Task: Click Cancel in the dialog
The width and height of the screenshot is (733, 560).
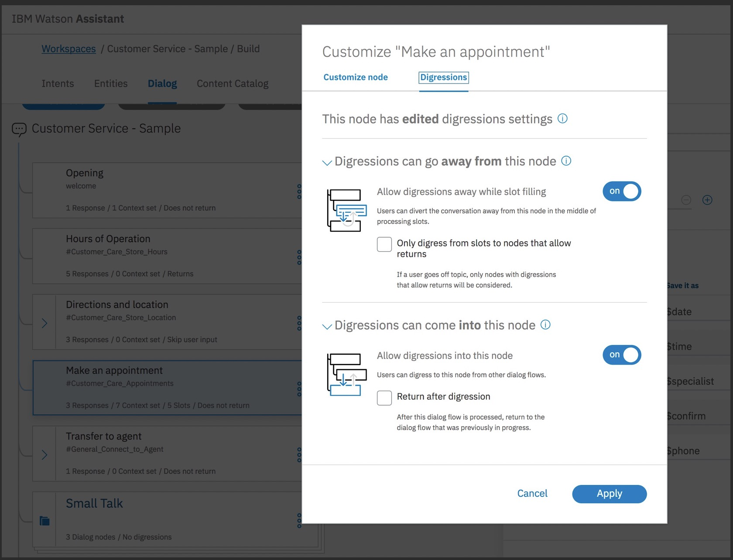Action: click(532, 493)
